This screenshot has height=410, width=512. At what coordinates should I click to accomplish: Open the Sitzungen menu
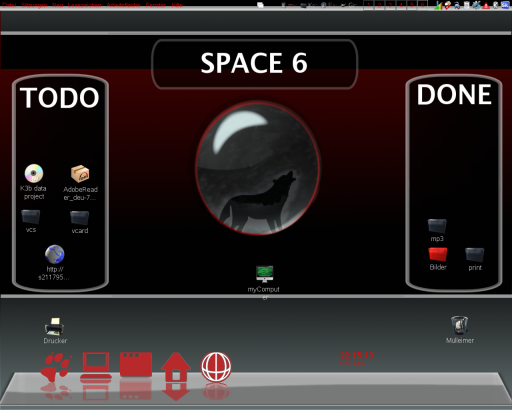[x=34, y=5]
